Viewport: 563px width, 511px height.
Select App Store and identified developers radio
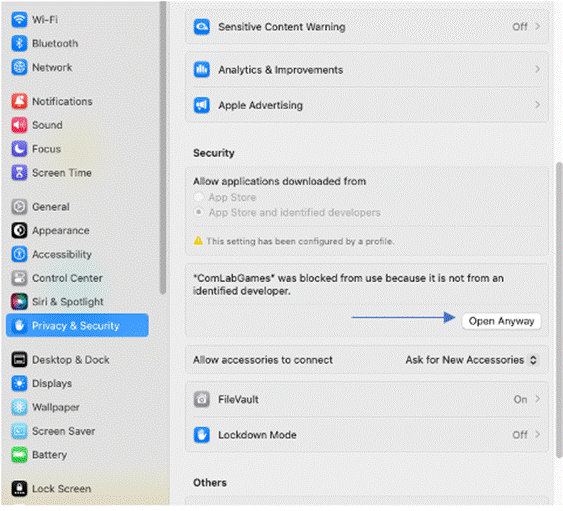[199, 212]
